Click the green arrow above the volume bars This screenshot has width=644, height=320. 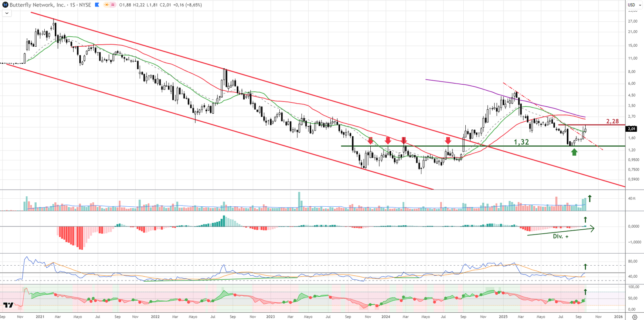[590, 198]
